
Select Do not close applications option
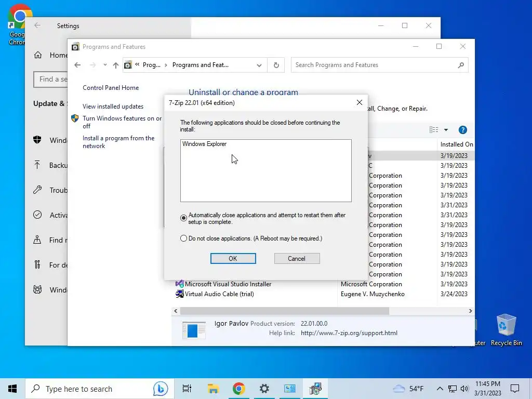coord(183,238)
